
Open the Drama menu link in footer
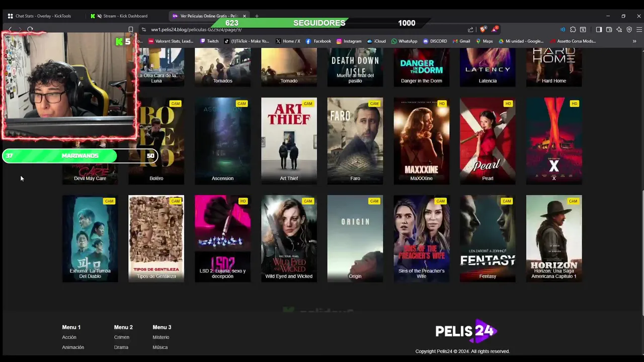tap(121, 347)
